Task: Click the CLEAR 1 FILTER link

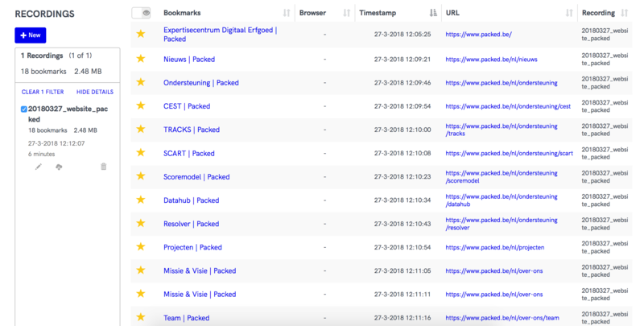Action: 42,93
